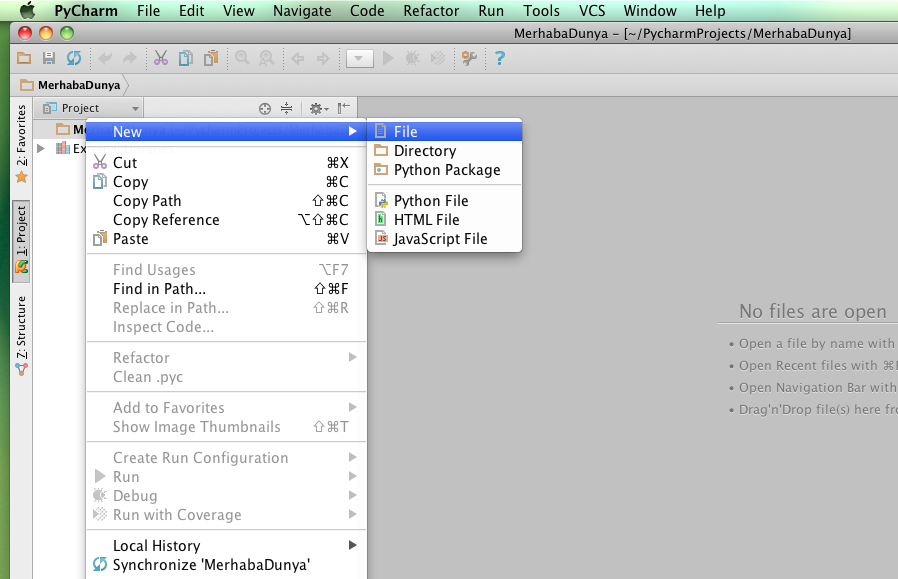898x579 pixels.
Task: Click the Open folder toolbar icon
Action: pos(24,58)
